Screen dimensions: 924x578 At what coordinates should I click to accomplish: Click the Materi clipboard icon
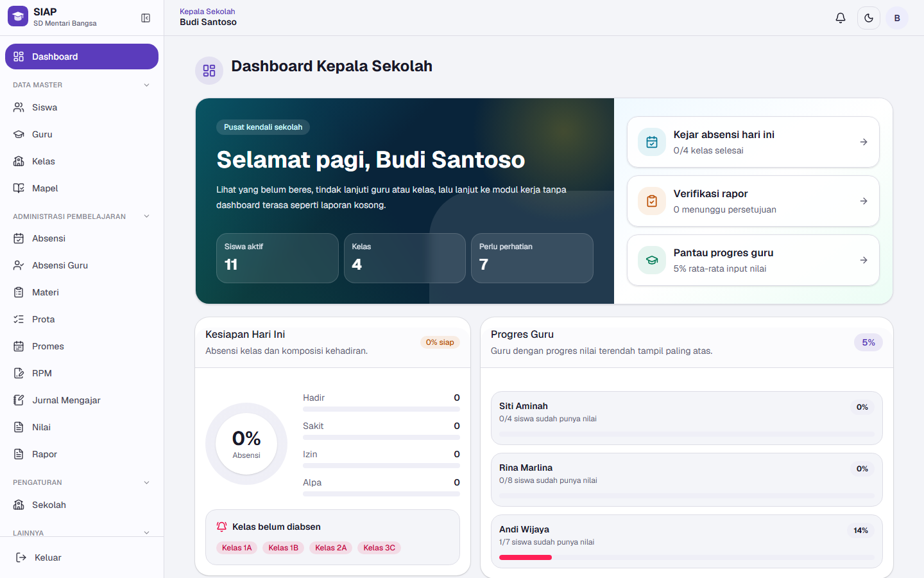[19, 292]
